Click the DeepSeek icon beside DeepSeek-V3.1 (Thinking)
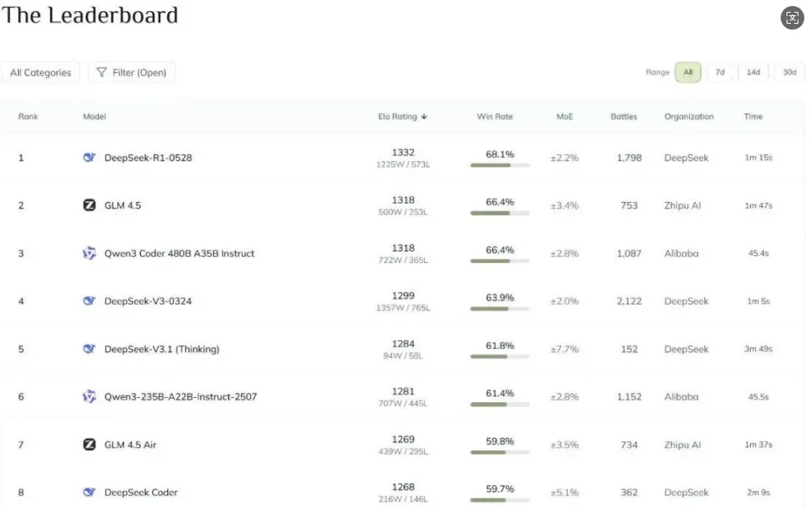 pos(89,349)
